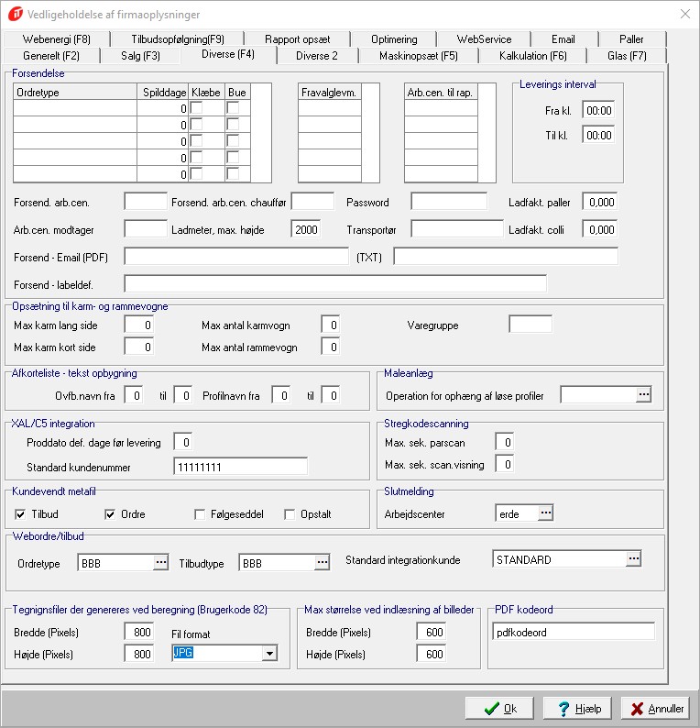Click the Spilddage column header
This screenshot has width=700, height=728.
pyautogui.click(x=163, y=92)
